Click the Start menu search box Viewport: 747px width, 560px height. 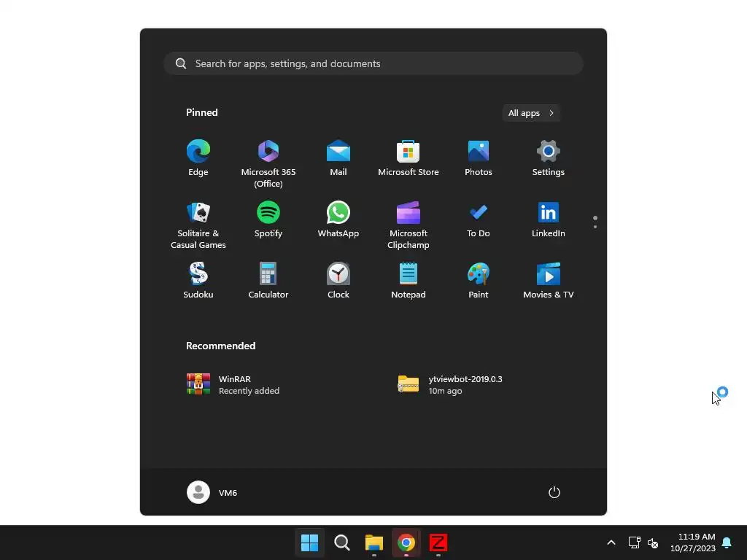373,63
